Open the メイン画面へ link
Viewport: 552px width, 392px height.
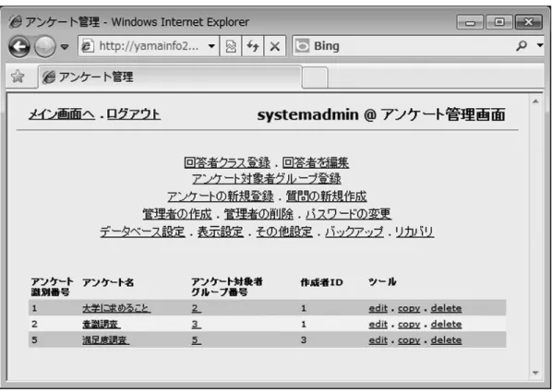(x=62, y=114)
